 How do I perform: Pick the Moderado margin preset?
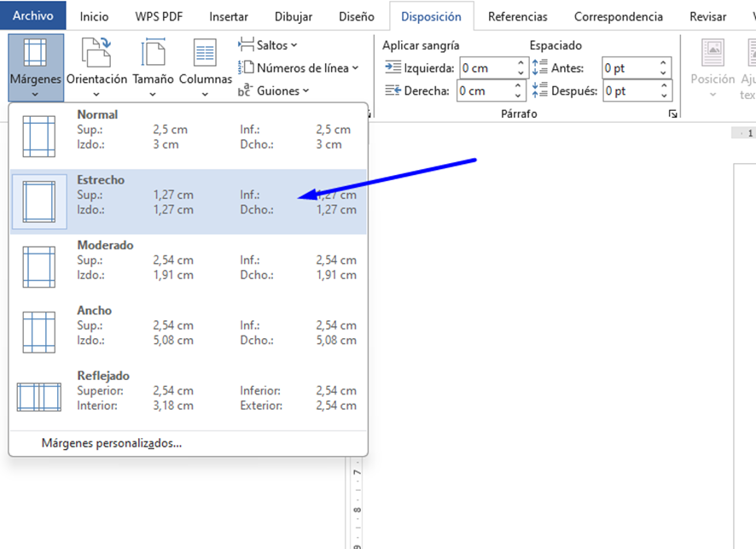pos(38,267)
